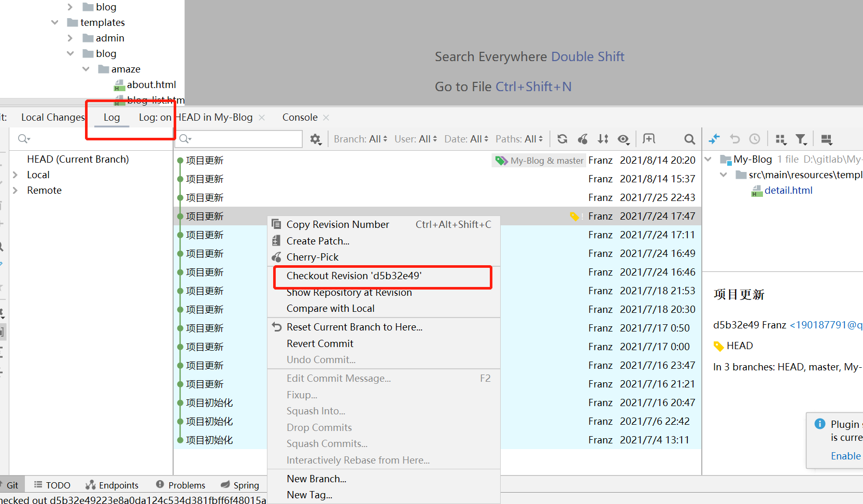This screenshot has width=863, height=504.
Task: Click the Enable link in plugin notification
Action: (x=845, y=456)
